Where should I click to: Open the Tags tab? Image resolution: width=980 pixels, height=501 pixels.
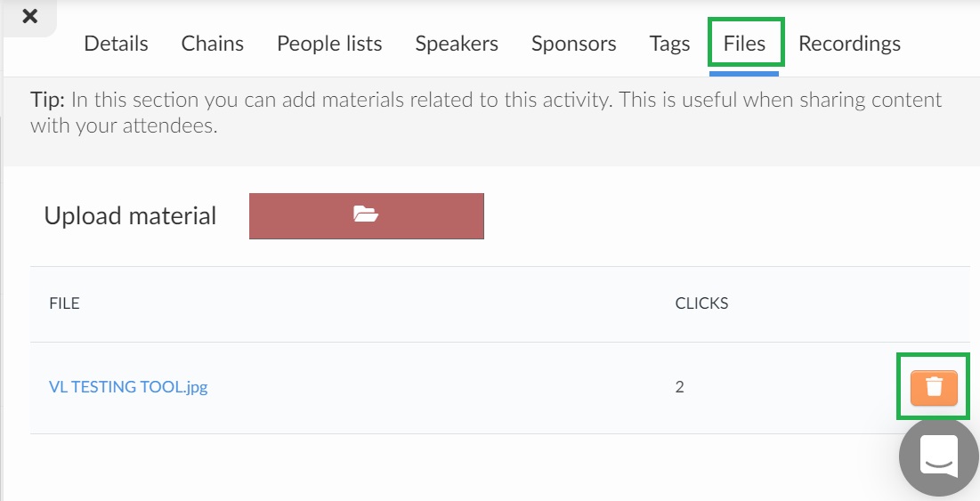coord(669,44)
